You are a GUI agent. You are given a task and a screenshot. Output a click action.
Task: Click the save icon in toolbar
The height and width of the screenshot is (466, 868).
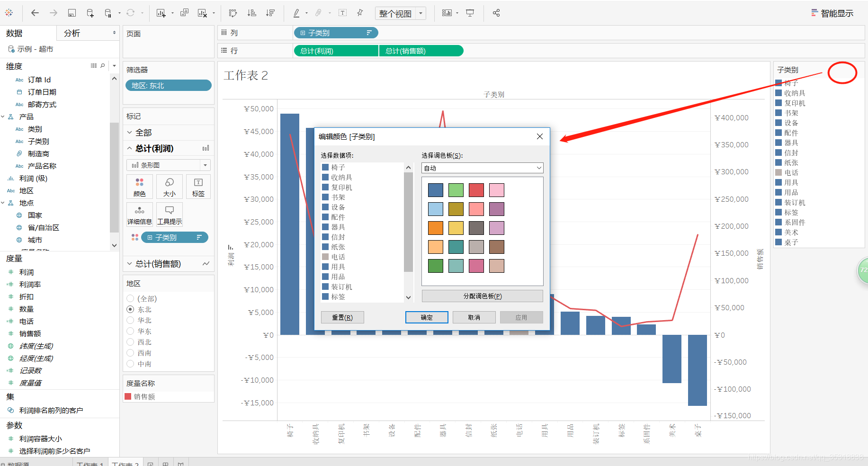point(72,13)
